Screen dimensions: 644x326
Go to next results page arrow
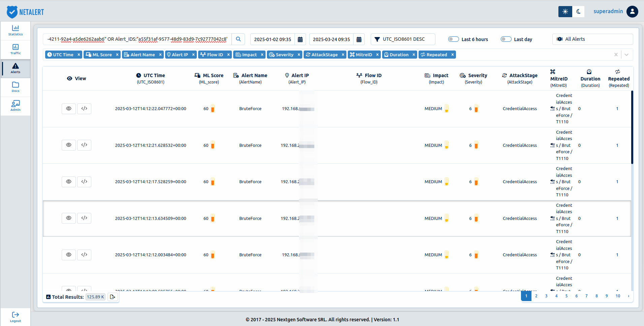tap(628, 296)
